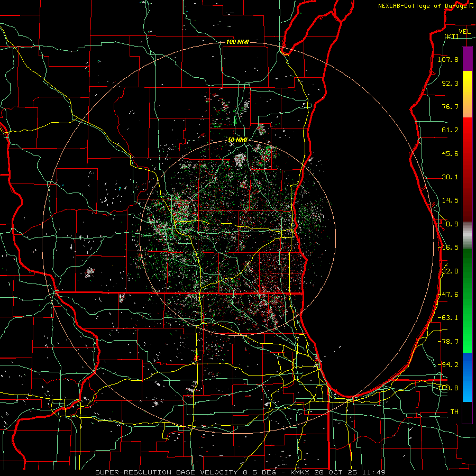Viewport: 476px width, 476px height.
Task: Click the VEL legend title
Action: (x=464, y=31)
